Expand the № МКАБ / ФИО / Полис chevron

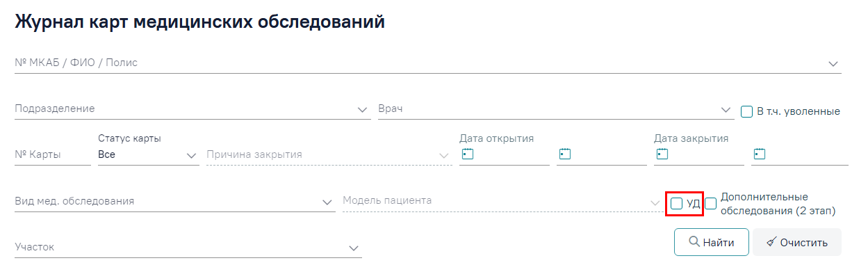coord(834,63)
